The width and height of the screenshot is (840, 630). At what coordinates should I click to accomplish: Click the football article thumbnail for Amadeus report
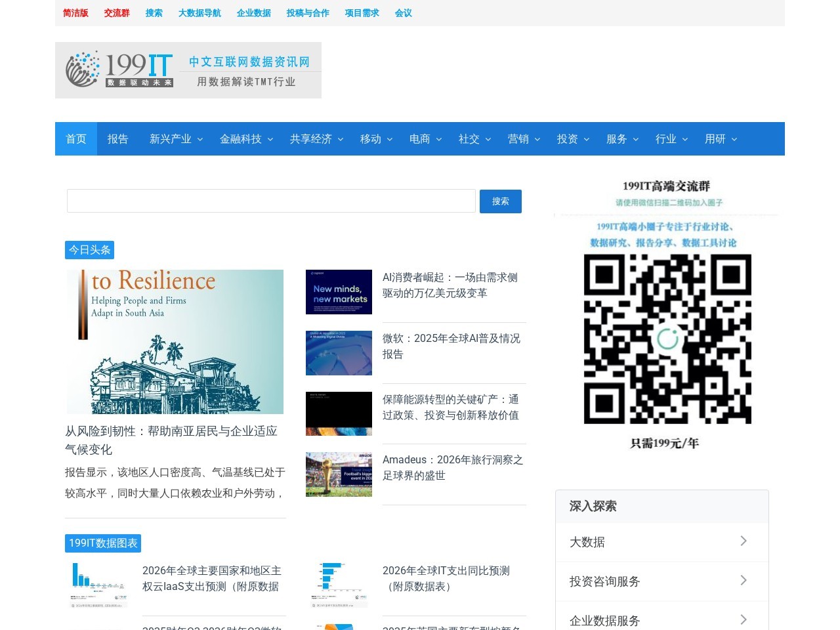click(x=339, y=474)
